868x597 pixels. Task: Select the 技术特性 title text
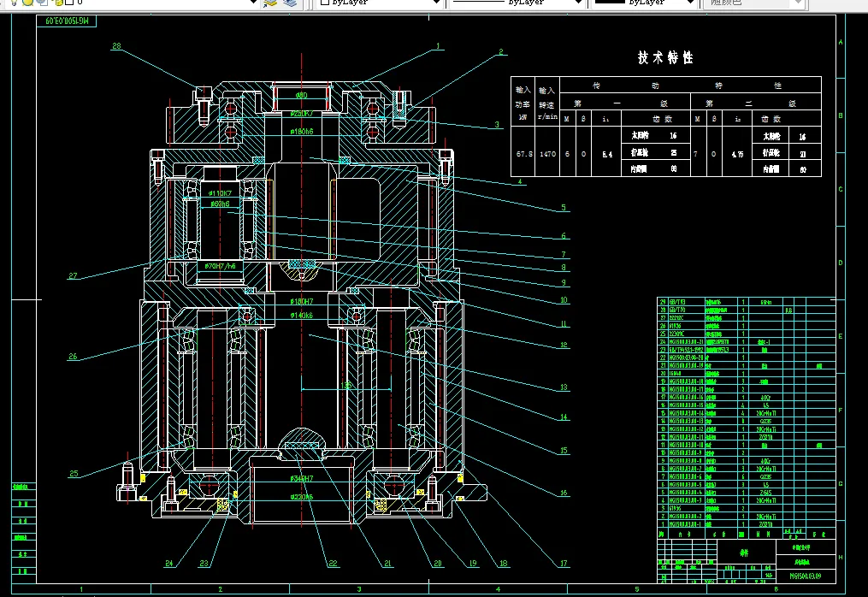pyautogui.click(x=665, y=58)
